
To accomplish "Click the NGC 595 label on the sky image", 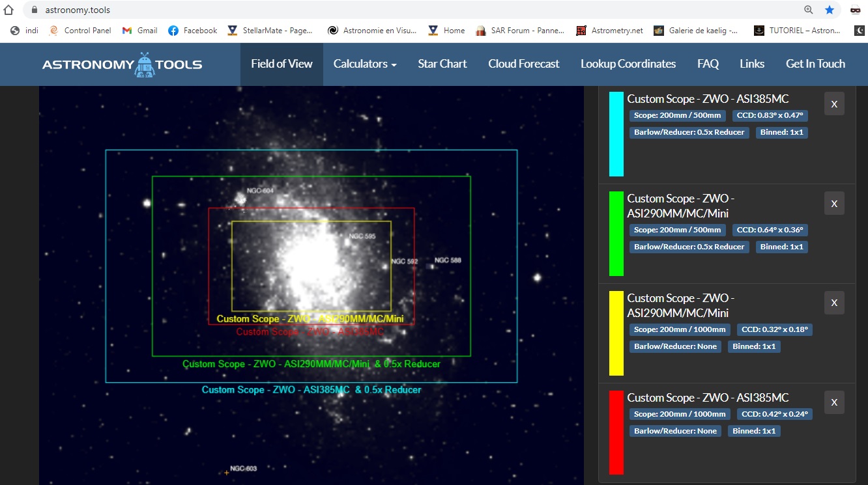I will point(362,236).
